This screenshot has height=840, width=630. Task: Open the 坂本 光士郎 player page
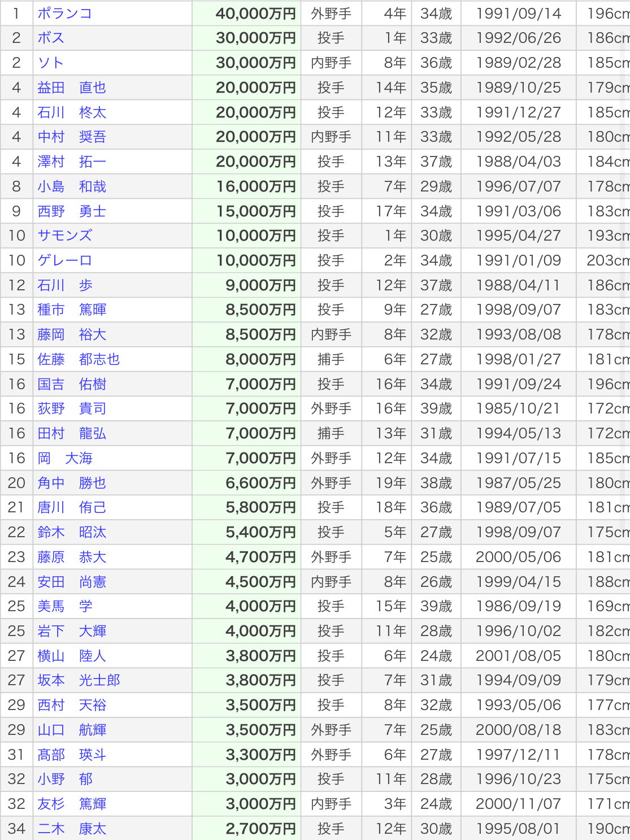(79, 680)
